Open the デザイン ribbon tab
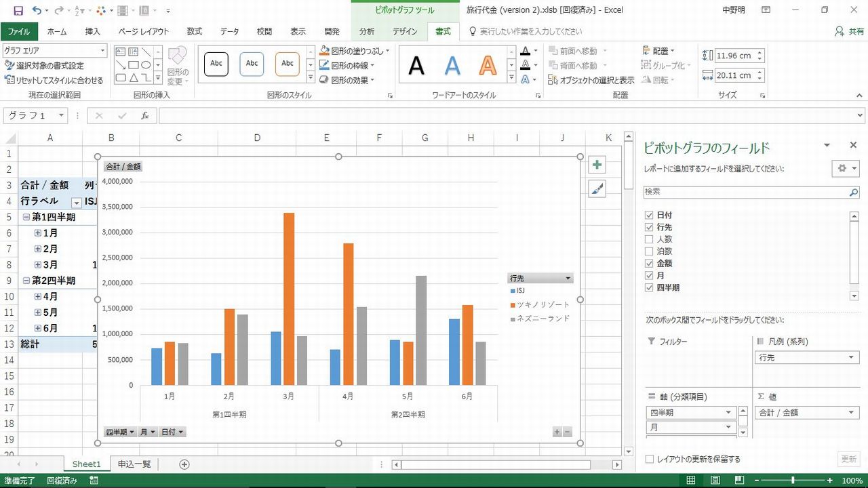The width and height of the screenshot is (868, 488). tap(405, 32)
